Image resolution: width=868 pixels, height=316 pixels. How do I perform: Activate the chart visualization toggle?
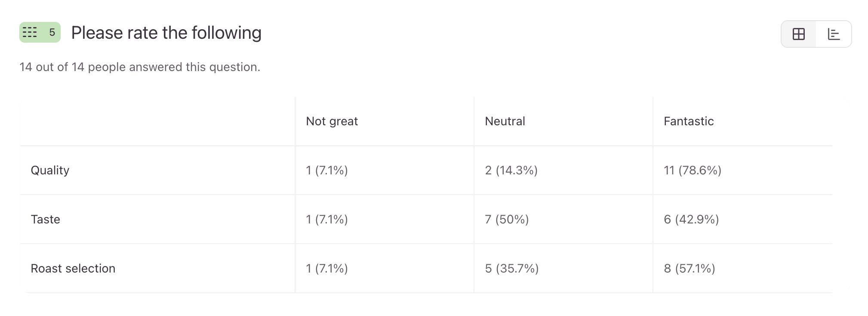833,34
